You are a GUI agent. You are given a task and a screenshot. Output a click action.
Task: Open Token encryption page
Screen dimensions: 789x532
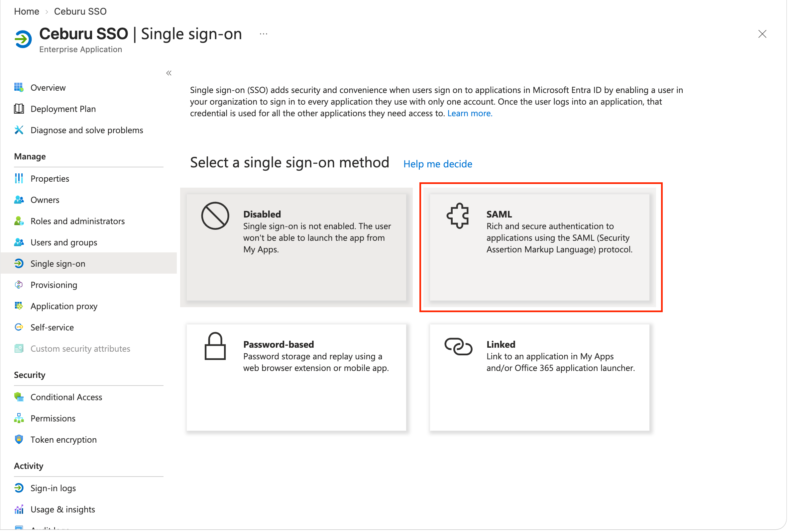coord(89,440)
